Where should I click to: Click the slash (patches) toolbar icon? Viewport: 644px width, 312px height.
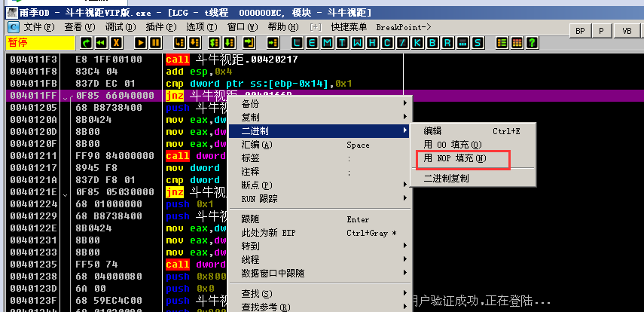(402, 43)
